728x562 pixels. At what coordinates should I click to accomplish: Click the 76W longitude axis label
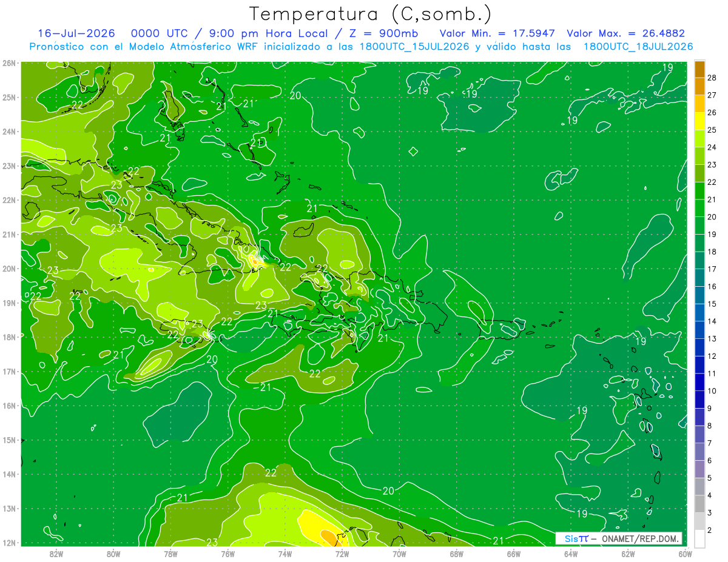[x=227, y=553]
